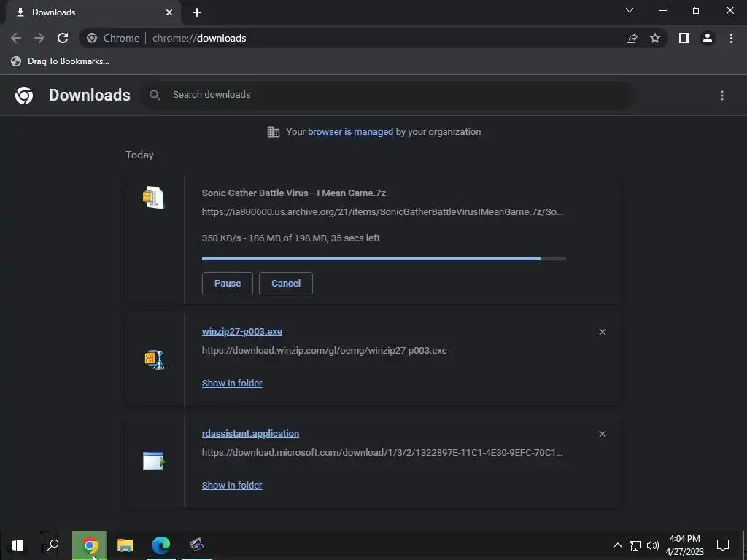This screenshot has height=560, width=747.
Task: Bookmark this page with the star icon
Action: click(x=655, y=38)
